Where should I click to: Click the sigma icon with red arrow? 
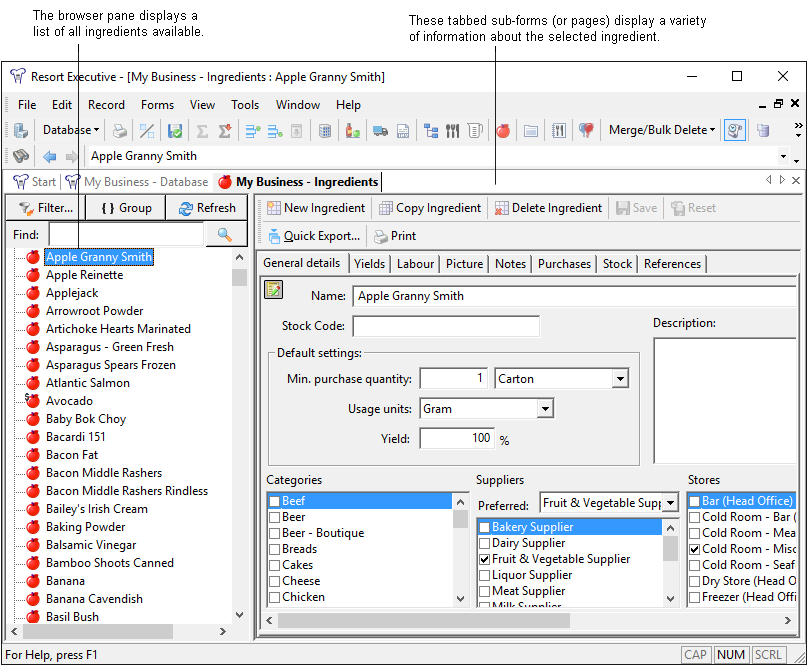pos(225,130)
